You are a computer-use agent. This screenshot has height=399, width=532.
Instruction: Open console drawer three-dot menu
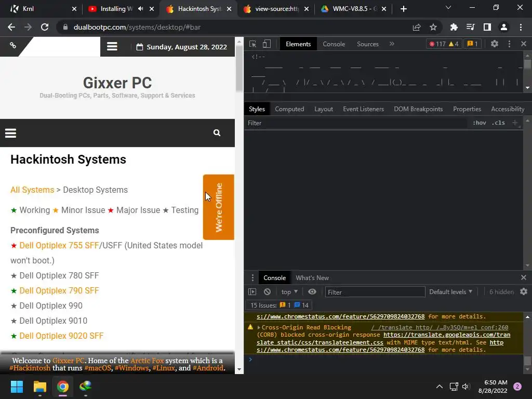pos(252,278)
